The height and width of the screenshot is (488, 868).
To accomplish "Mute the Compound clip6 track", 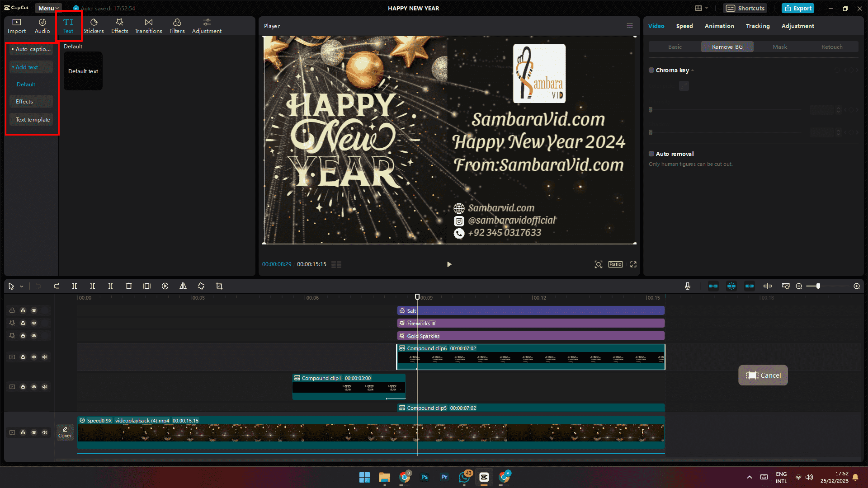I will click(45, 357).
